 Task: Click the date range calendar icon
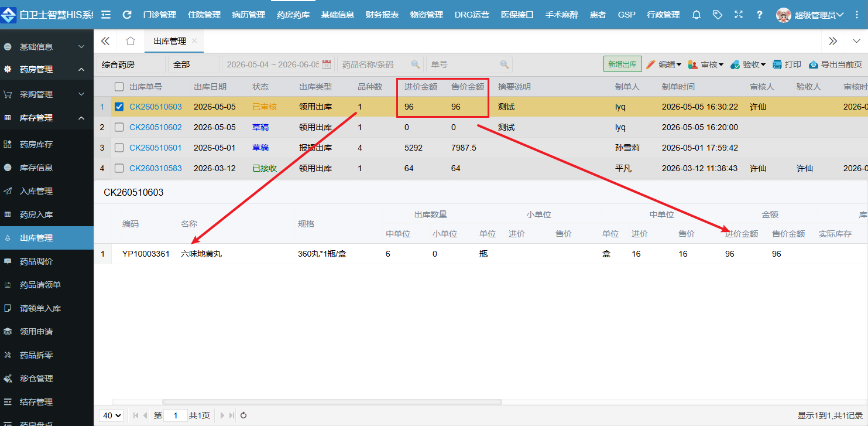327,64
